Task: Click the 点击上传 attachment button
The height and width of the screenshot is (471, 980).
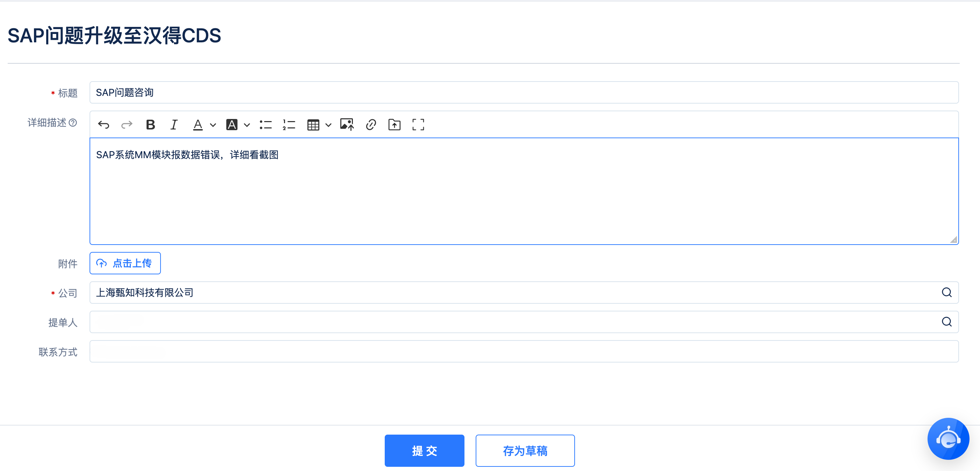Action: pyautogui.click(x=125, y=263)
